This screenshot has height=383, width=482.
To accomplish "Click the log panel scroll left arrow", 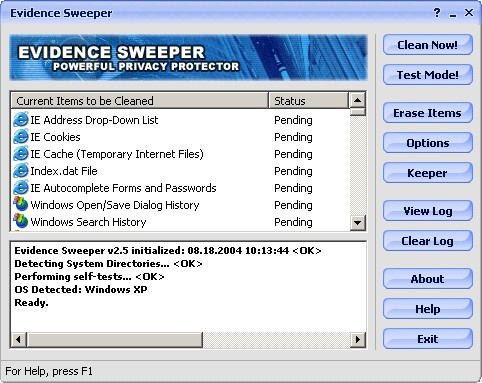I will point(18,340).
